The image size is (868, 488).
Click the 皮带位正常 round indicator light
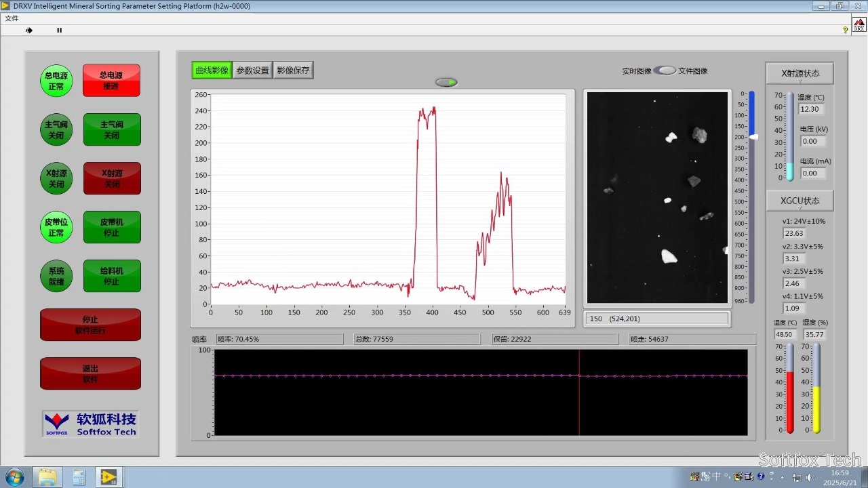pyautogui.click(x=56, y=227)
